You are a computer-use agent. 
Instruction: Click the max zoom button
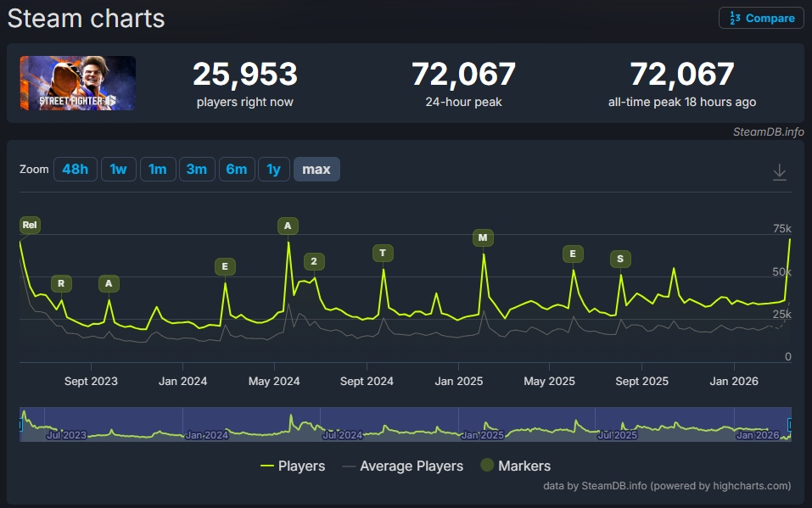click(316, 170)
